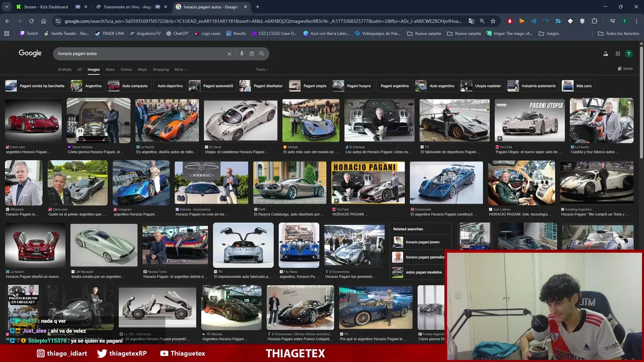Open the Juegos bookmark folder

click(x=548, y=33)
